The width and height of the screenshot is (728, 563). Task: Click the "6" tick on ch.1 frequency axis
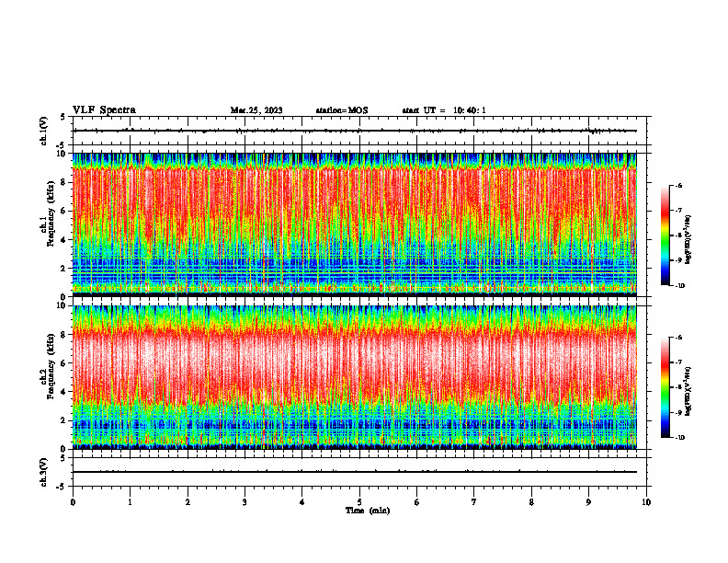(x=64, y=211)
